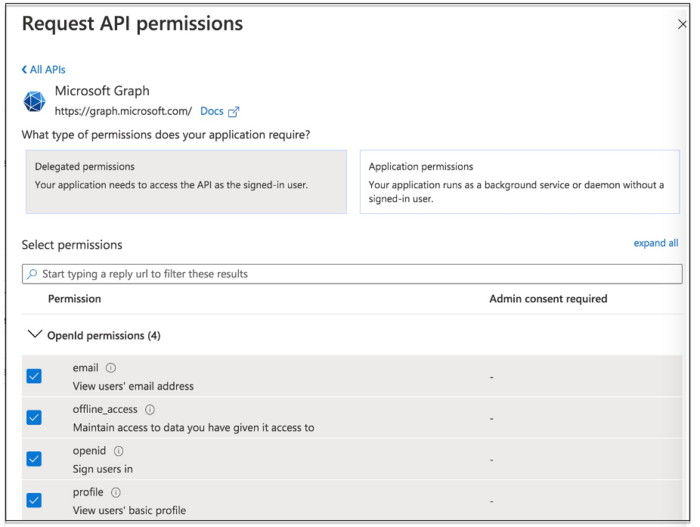Click the 'View users' email address' description
Viewport: 700px width, 527px height.
click(x=133, y=386)
